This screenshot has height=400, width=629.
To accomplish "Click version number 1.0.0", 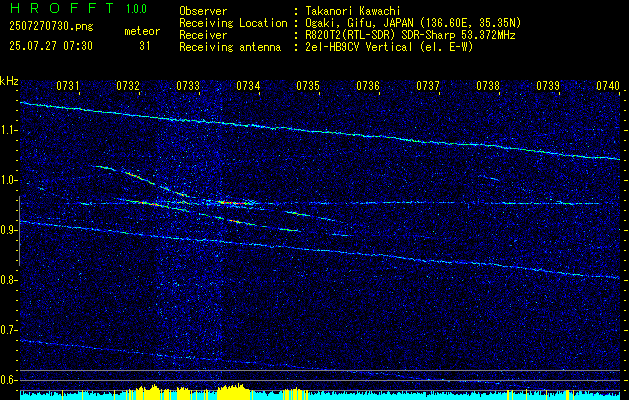I will point(136,9).
